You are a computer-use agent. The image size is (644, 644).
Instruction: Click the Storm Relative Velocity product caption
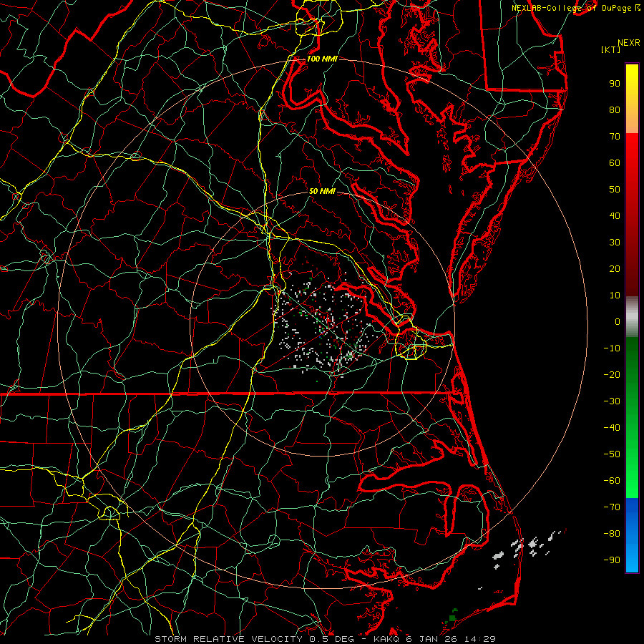[x=325, y=639]
